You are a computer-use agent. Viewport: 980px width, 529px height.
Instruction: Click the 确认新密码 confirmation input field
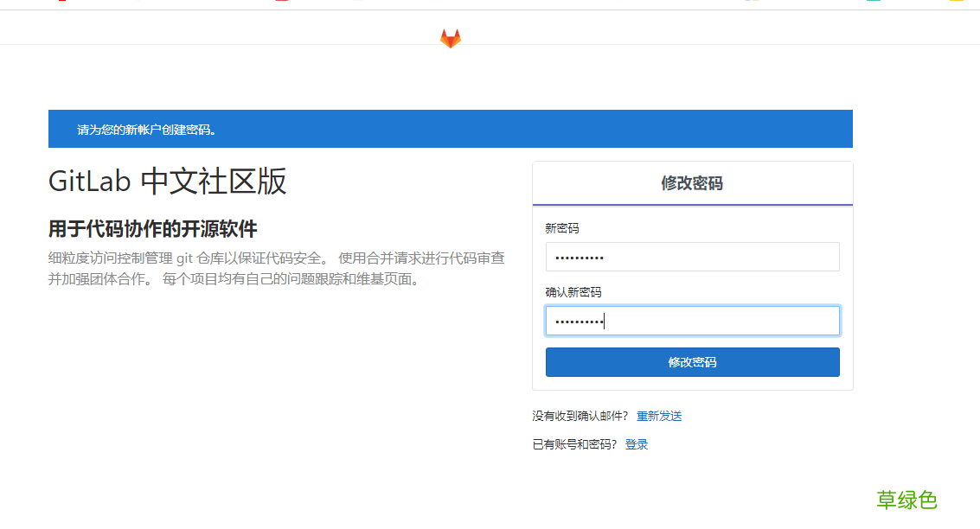[692, 320]
